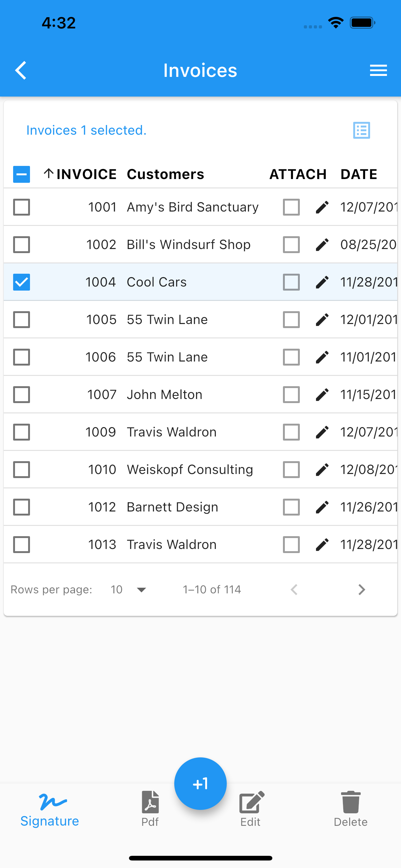Viewport: 401px width, 868px height.
Task: Check the attach box for Bill's Windsurf Shop
Action: (291, 245)
